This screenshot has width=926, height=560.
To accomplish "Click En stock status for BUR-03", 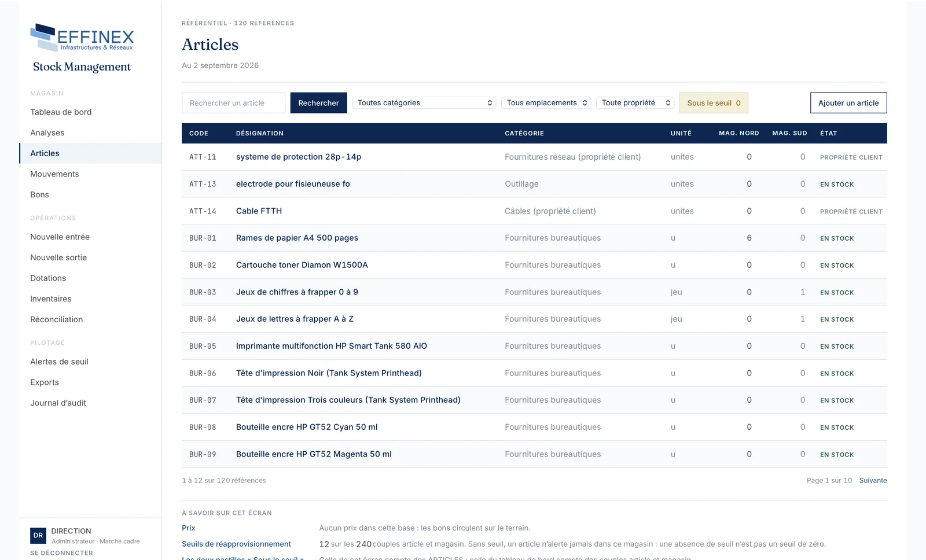I will (x=837, y=293).
